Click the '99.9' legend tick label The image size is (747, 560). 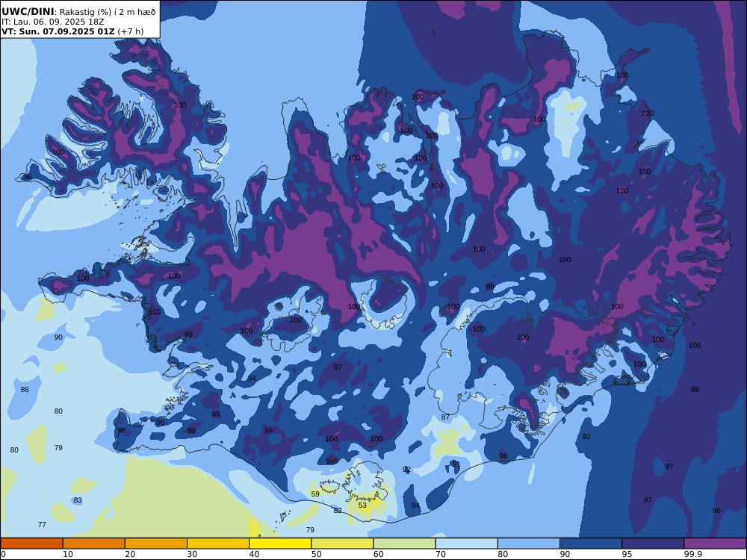(692, 554)
